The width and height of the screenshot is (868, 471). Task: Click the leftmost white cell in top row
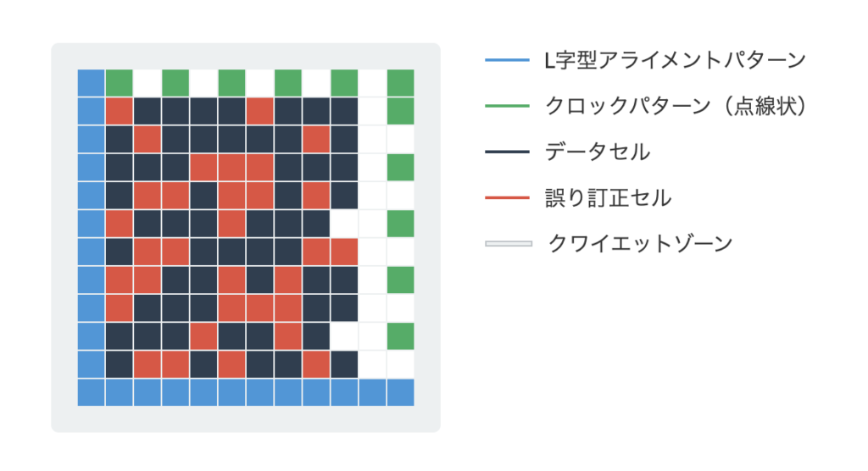click(x=147, y=83)
